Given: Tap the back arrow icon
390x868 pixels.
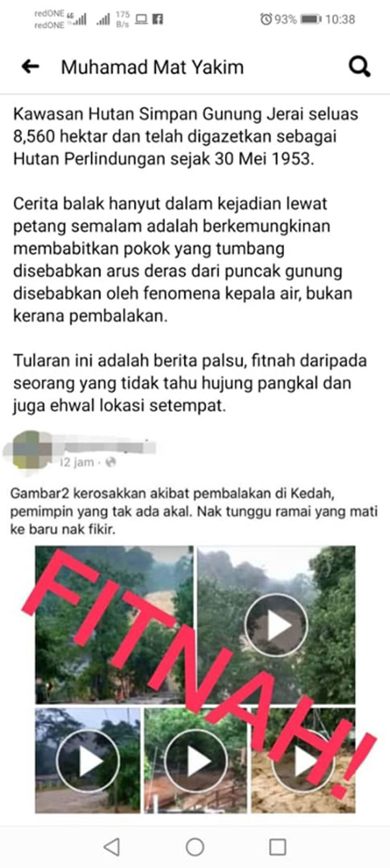Looking at the screenshot, I should coord(31,66).
